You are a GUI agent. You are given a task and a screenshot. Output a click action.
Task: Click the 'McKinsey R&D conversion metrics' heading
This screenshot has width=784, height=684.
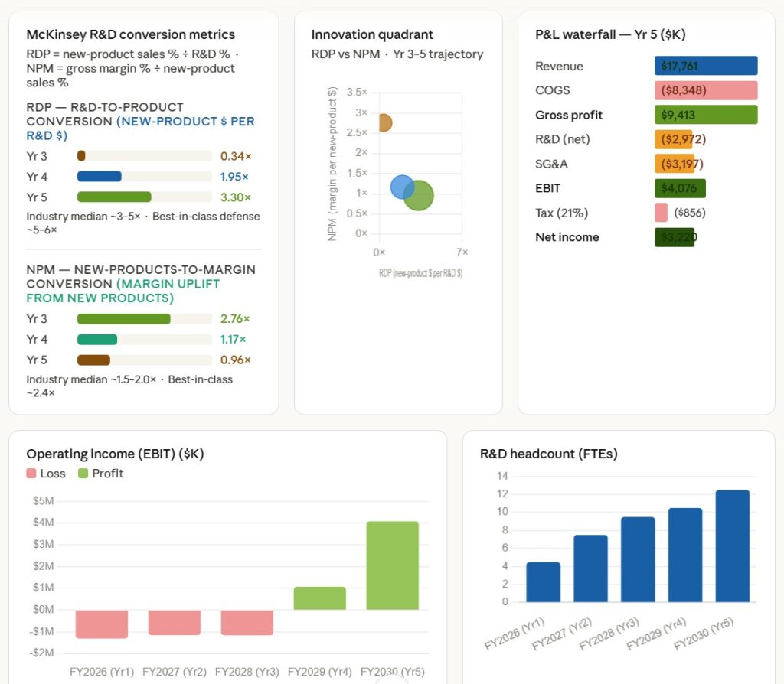coord(131,34)
